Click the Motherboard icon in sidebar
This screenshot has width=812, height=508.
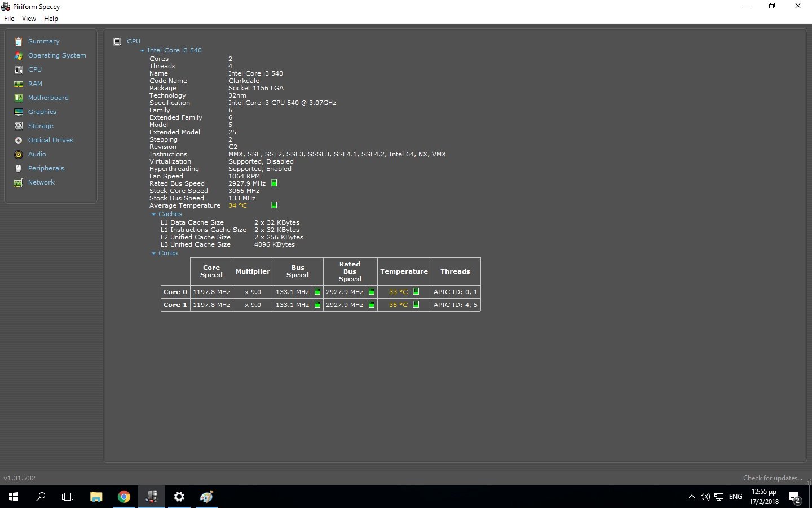(19, 98)
